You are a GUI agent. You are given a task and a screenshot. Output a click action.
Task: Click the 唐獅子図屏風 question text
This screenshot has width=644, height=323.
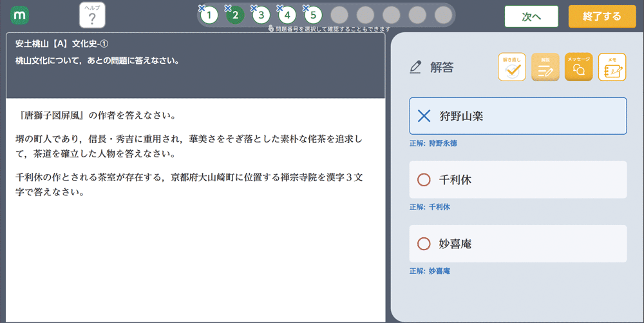click(97, 115)
